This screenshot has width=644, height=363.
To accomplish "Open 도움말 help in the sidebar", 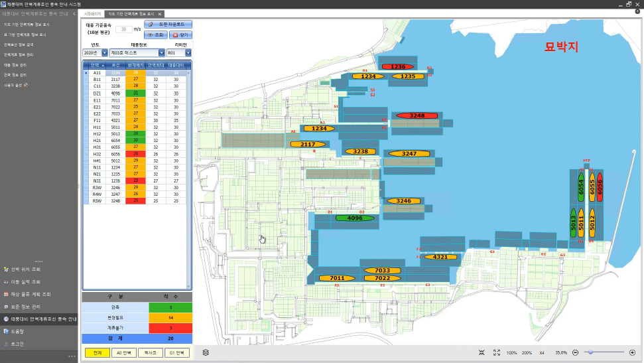I will 17,331.
